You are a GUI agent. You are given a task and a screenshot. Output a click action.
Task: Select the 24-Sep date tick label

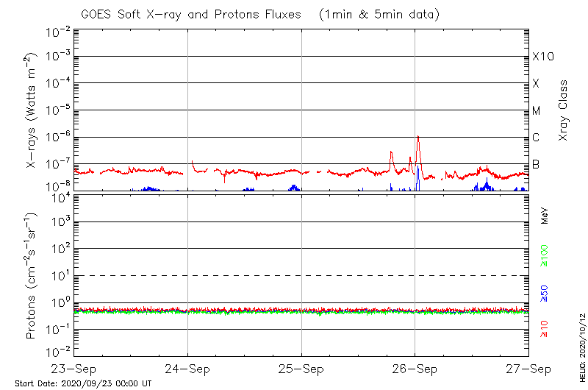click(x=187, y=368)
